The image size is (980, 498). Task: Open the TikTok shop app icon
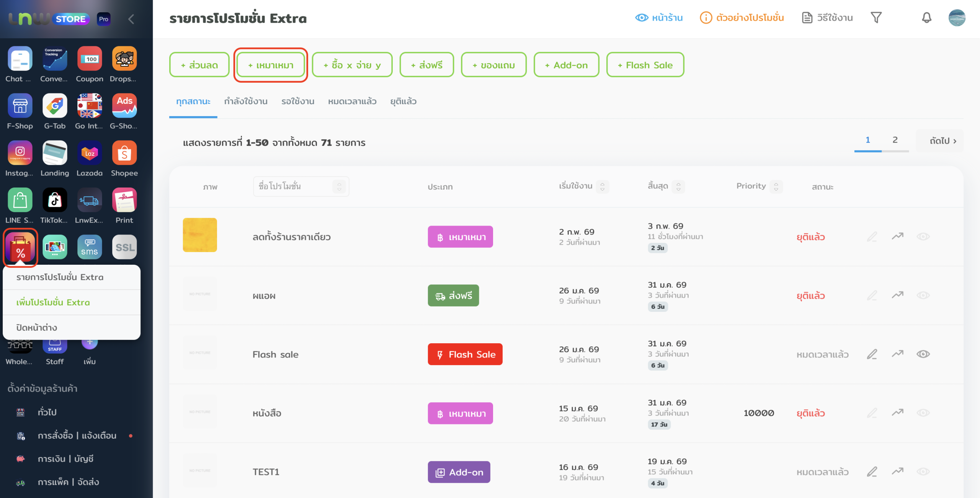[x=54, y=200]
